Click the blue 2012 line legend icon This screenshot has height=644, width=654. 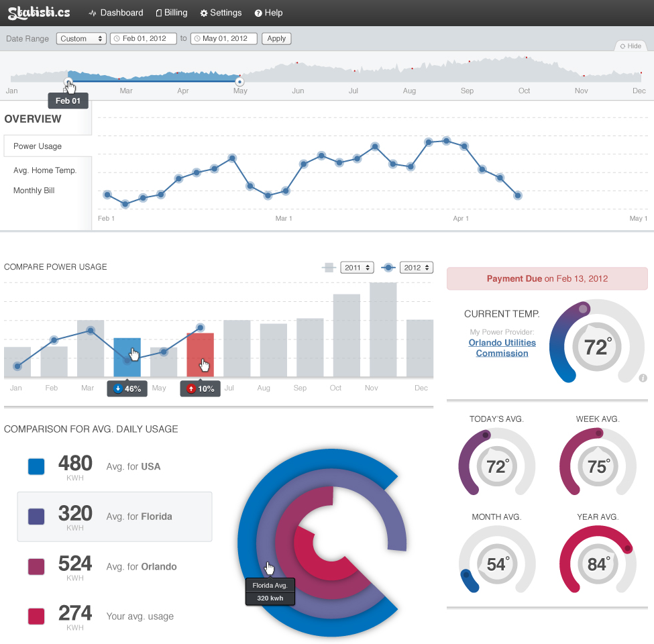[x=388, y=268]
